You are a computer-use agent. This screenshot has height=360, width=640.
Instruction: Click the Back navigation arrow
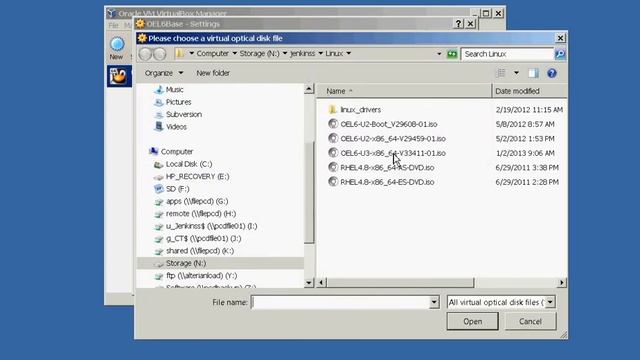click(x=145, y=54)
